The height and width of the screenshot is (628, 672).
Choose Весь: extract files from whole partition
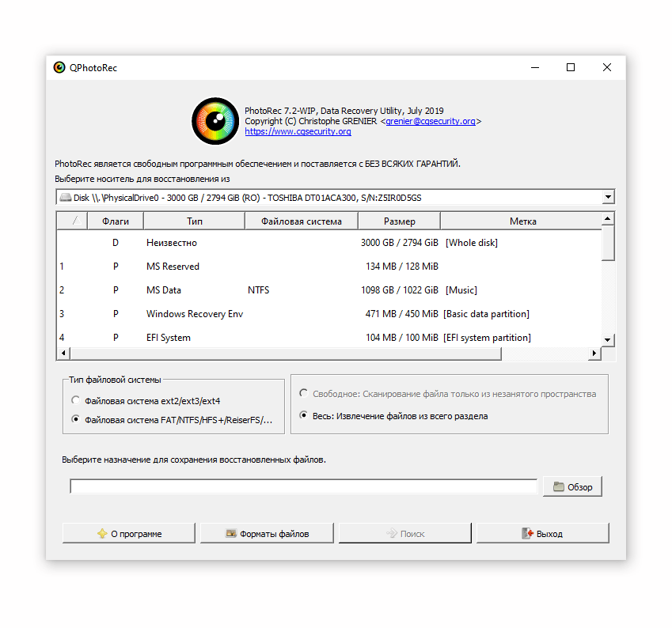[304, 415]
